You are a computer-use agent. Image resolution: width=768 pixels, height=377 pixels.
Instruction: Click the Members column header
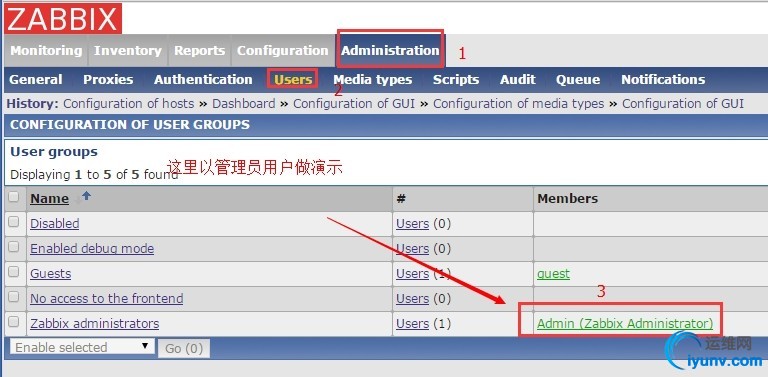point(568,198)
